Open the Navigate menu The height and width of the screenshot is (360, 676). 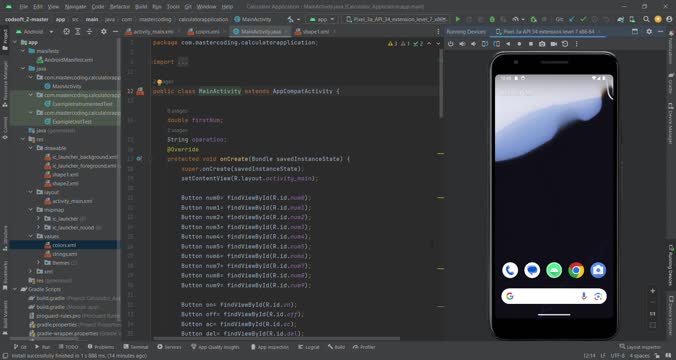pos(75,7)
